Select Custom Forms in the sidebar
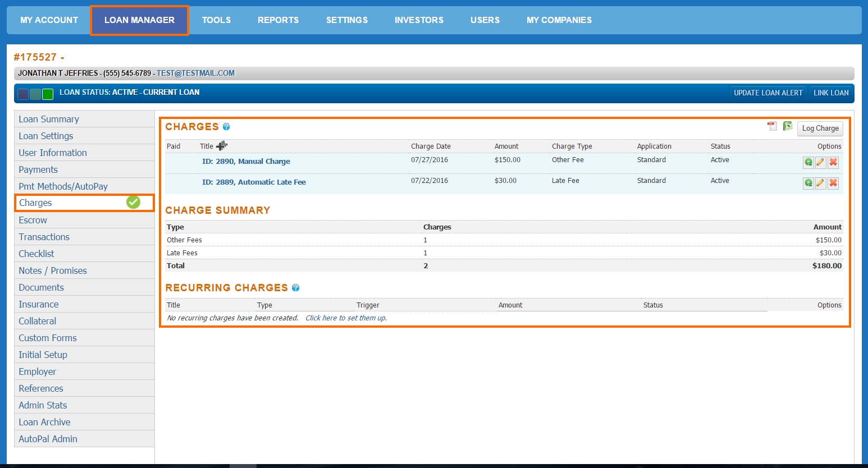Image resolution: width=868 pixels, height=468 pixels. pyautogui.click(x=84, y=338)
